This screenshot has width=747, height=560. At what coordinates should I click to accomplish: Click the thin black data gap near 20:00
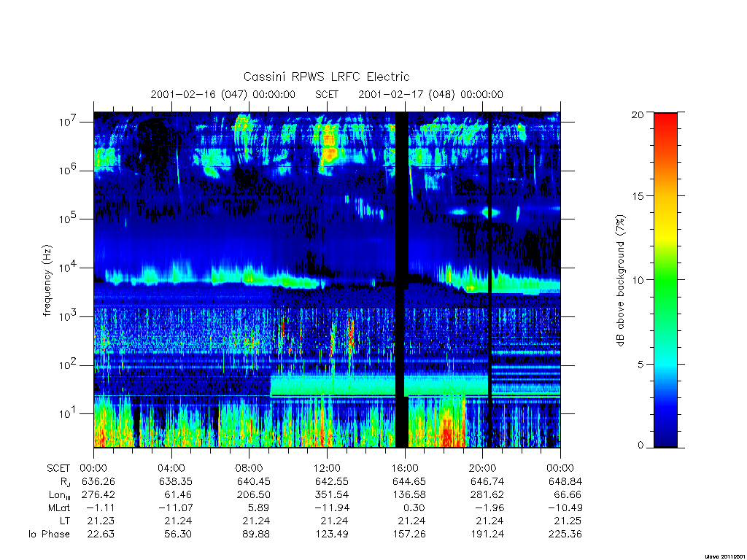click(489, 280)
